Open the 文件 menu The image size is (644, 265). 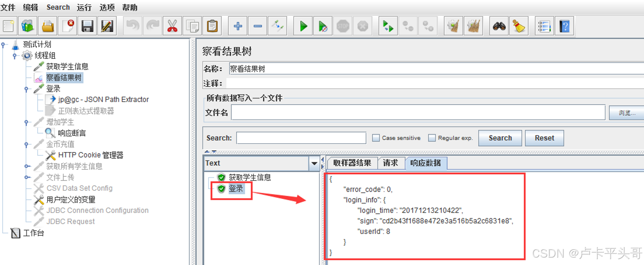(8, 7)
